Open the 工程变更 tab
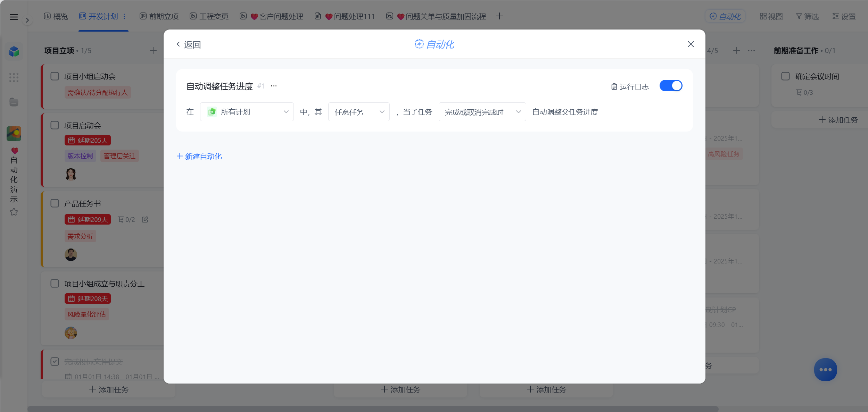 [x=209, y=16]
